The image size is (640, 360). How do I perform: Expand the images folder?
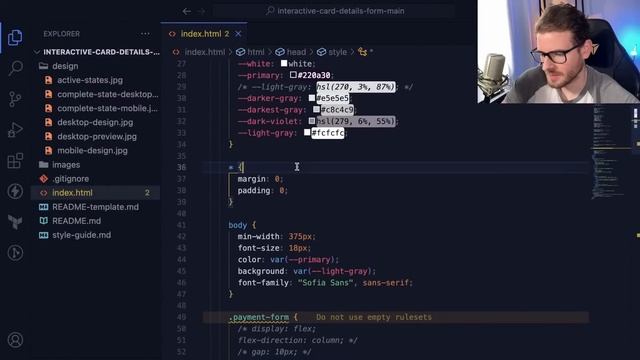pyautogui.click(x=66, y=165)
